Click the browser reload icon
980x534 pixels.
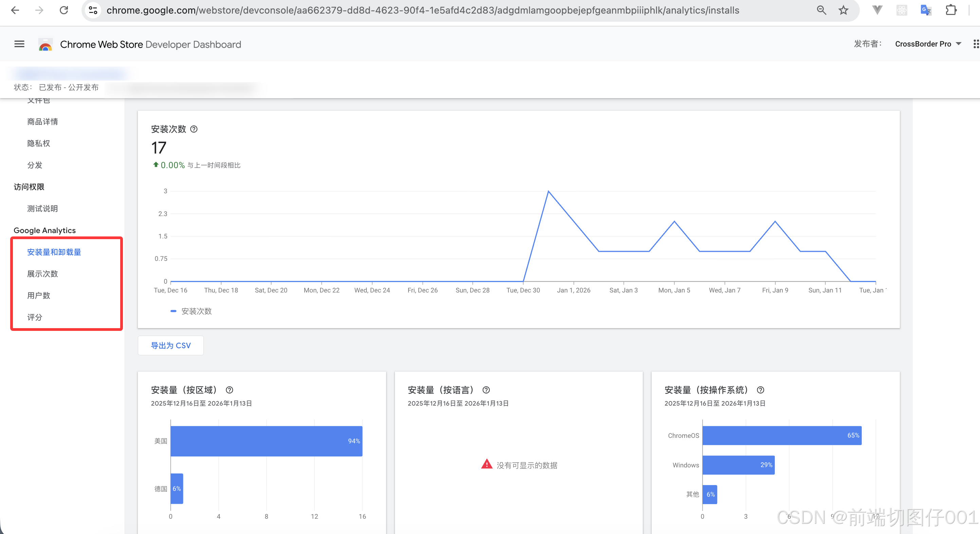pyautogui.click(x=64, y=10)
